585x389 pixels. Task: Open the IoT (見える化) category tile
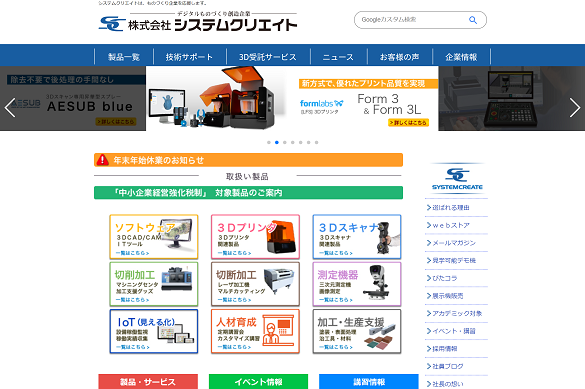tap(154, 331)
